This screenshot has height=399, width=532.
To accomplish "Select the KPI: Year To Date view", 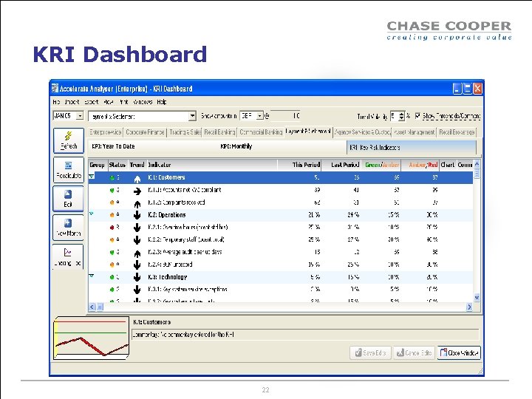I will pyautogui.click(x=113, y=146).
